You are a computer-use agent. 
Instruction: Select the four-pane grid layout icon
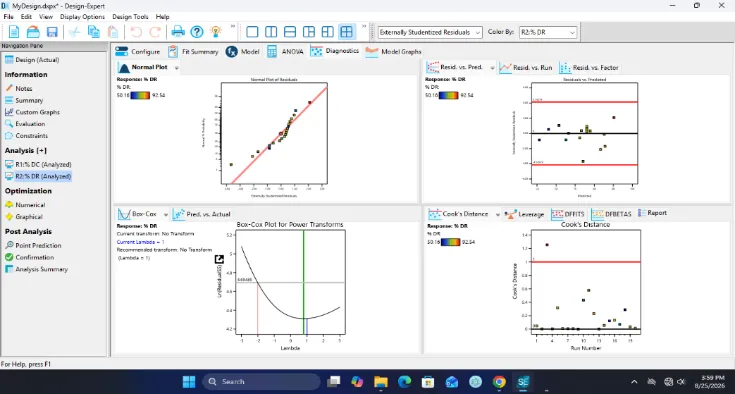point(346,32)
